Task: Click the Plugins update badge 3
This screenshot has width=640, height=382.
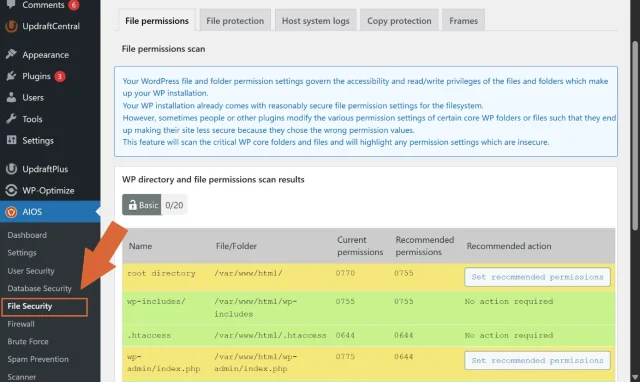Action: (x=60, y=76)
